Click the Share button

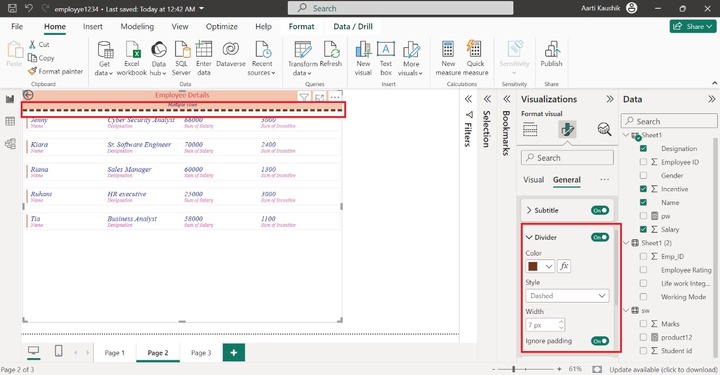point(693,27)
